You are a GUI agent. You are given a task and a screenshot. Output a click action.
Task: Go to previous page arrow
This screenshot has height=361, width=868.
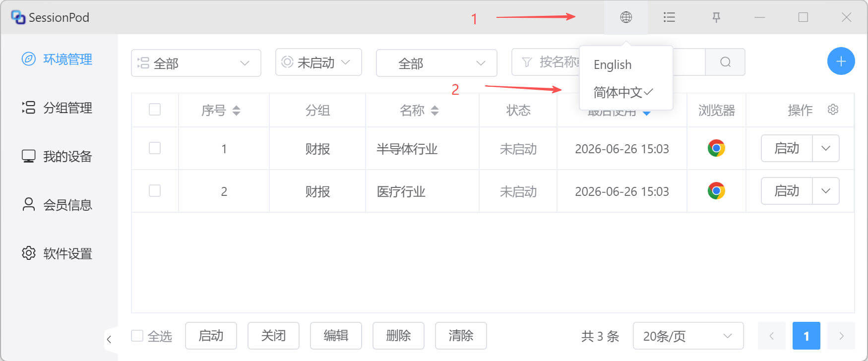point(771,336)
